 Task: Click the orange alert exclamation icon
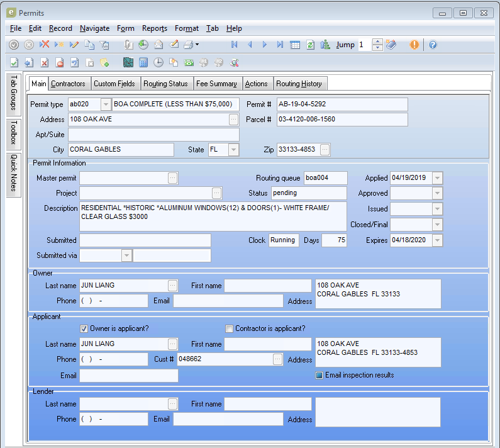point(414,45)
